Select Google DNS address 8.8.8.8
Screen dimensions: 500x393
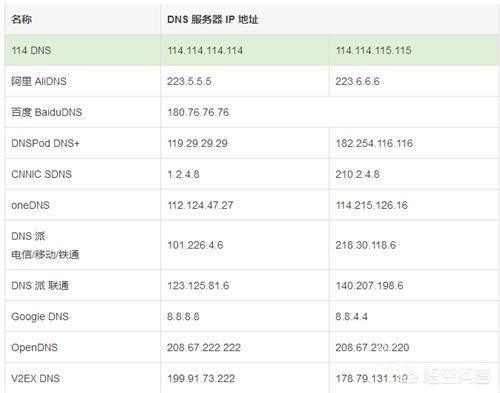[183, 316]
